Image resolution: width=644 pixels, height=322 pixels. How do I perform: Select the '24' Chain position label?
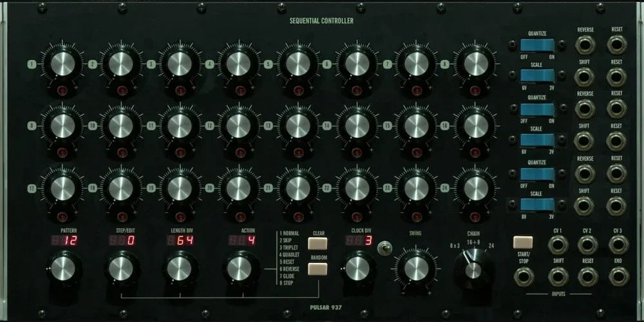[x=491, y=246]
